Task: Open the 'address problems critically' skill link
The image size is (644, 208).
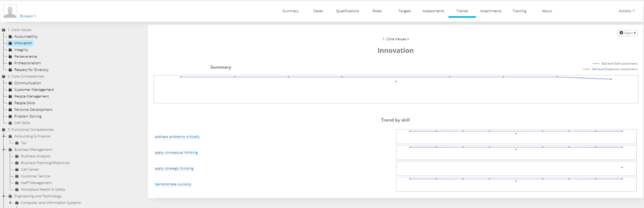Action: click(177, 137)
